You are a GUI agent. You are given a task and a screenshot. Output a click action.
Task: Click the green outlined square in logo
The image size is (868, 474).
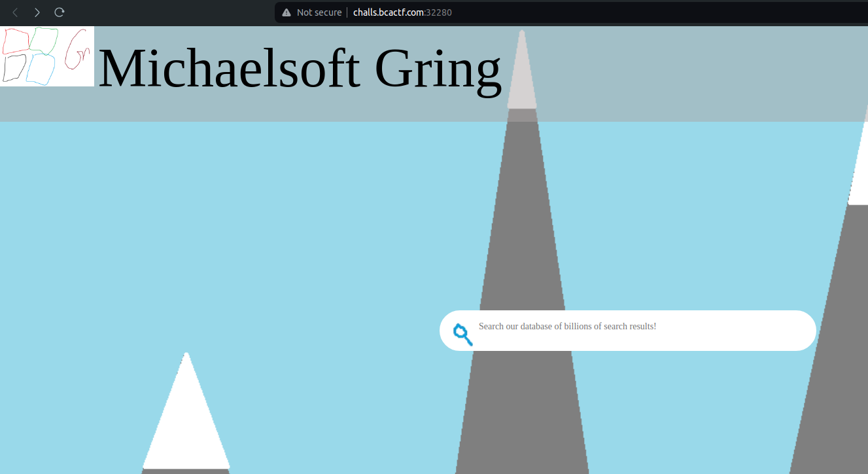tap(44, 39)
